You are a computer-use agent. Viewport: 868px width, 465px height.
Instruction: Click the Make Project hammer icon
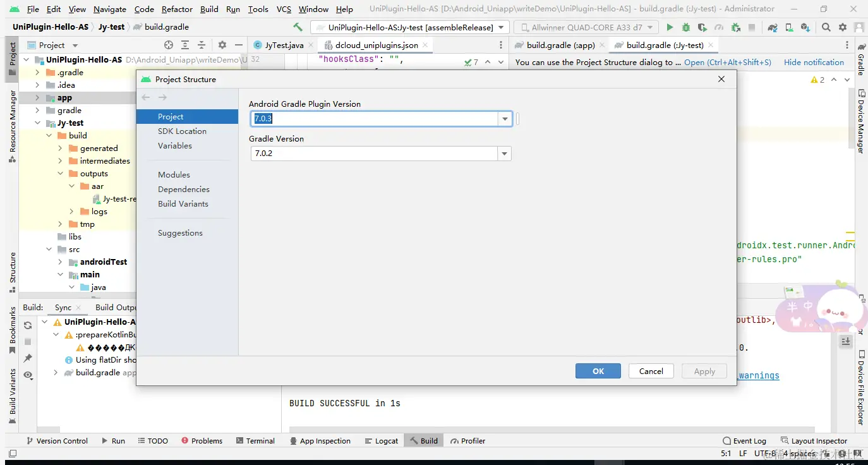[298, 27]
